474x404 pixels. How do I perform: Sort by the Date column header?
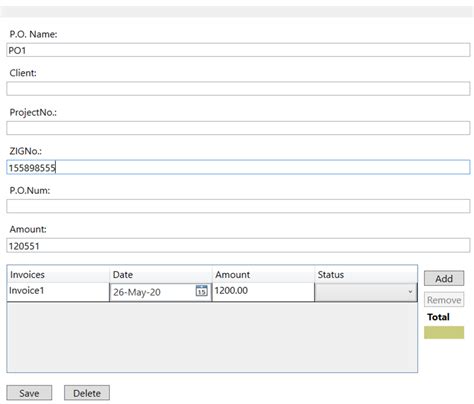click(161, 274)
